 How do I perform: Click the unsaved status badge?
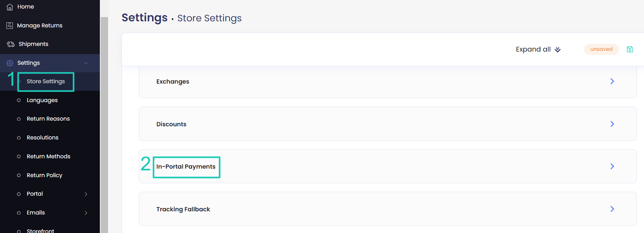point(601,49)
